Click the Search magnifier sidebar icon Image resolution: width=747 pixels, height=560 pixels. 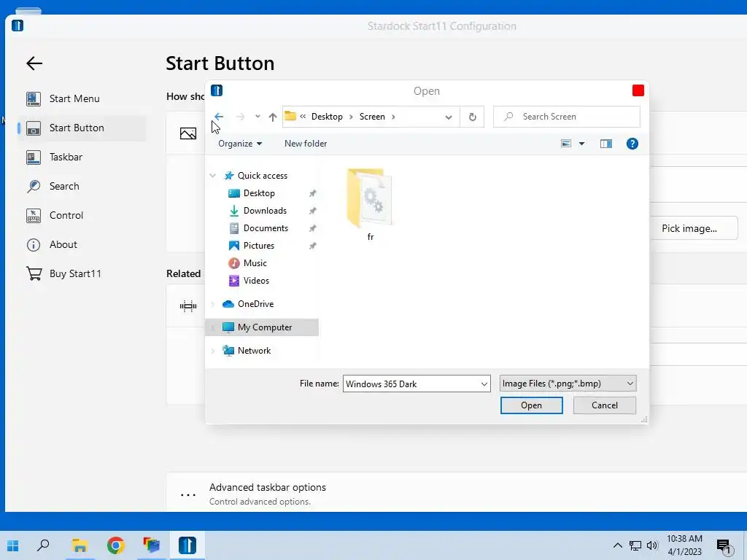34,186
